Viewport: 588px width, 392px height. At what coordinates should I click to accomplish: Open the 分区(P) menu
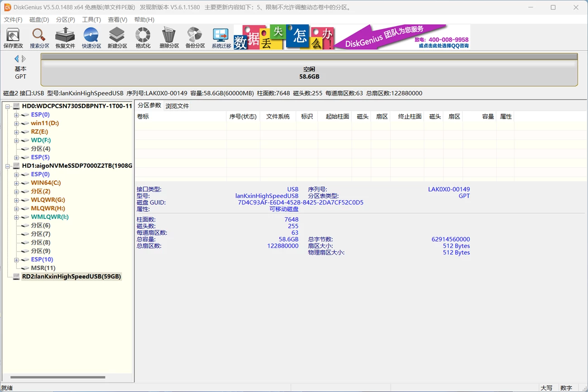(65, 19)
